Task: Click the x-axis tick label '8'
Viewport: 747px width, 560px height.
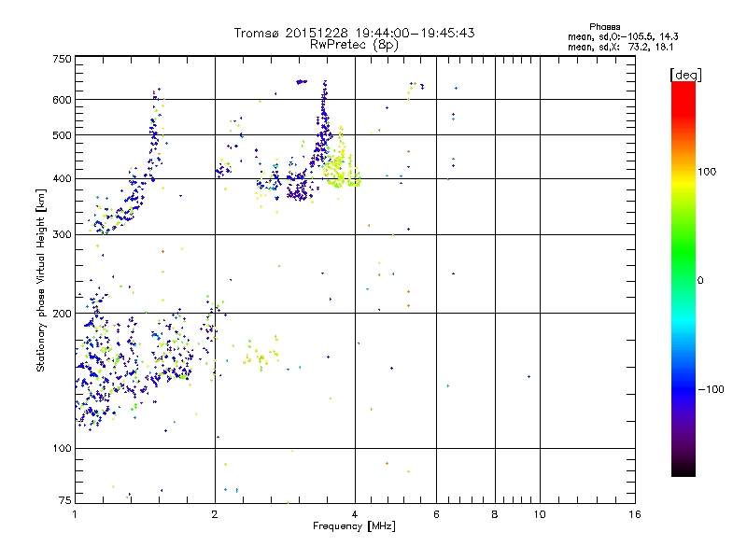Action: 495,514
